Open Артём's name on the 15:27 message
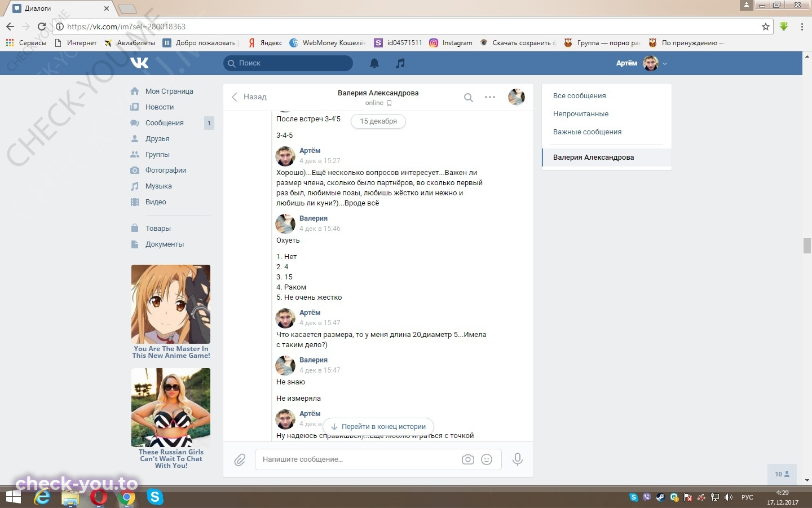Viewport: 812px width, 508px height. 310,151
